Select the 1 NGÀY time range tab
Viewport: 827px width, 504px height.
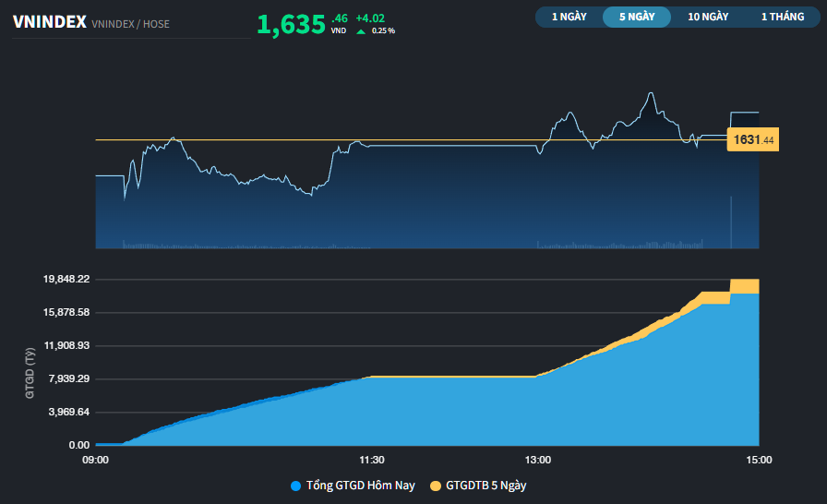tap(569, 17)
